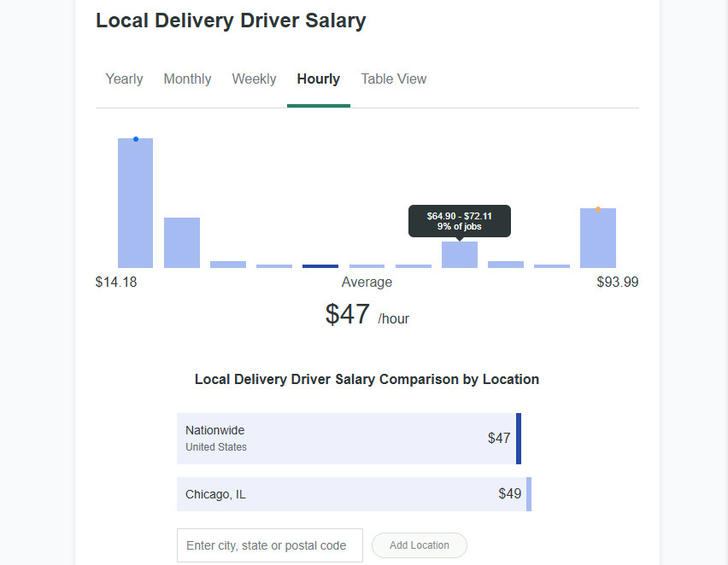Click the $14.18 minimum salary label
This screenshot has height=565, width=728.
click(116, 282)
